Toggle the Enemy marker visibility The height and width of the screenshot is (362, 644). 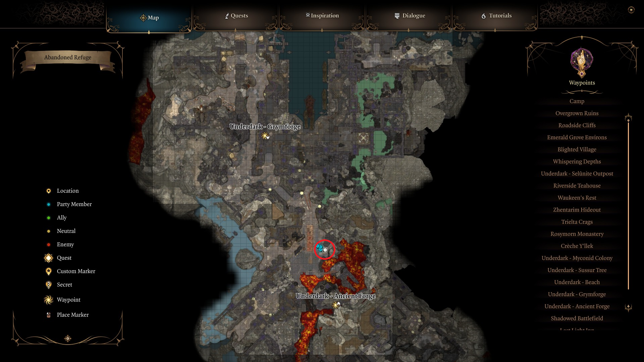coord(48,244)
